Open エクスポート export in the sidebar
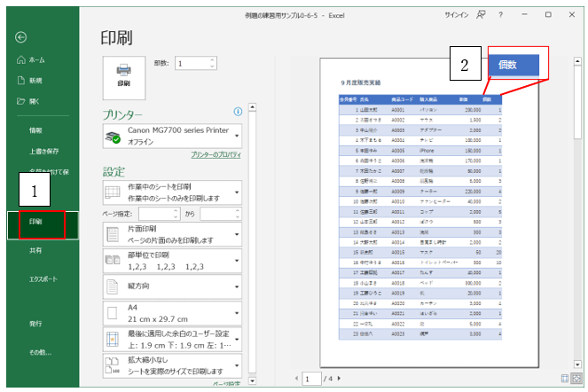The height and width of the screenshot is (392, 588). 43,278
